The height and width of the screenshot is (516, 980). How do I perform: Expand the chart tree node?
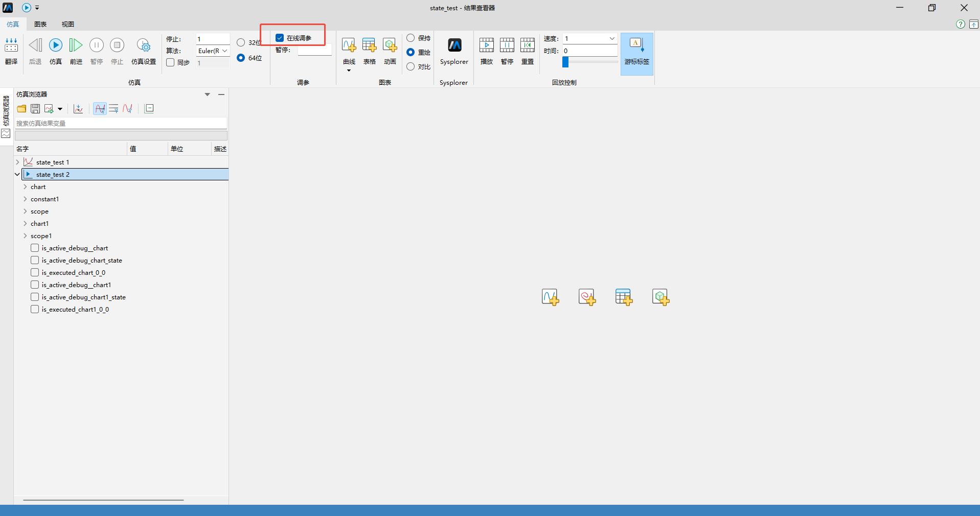point(25,186)
